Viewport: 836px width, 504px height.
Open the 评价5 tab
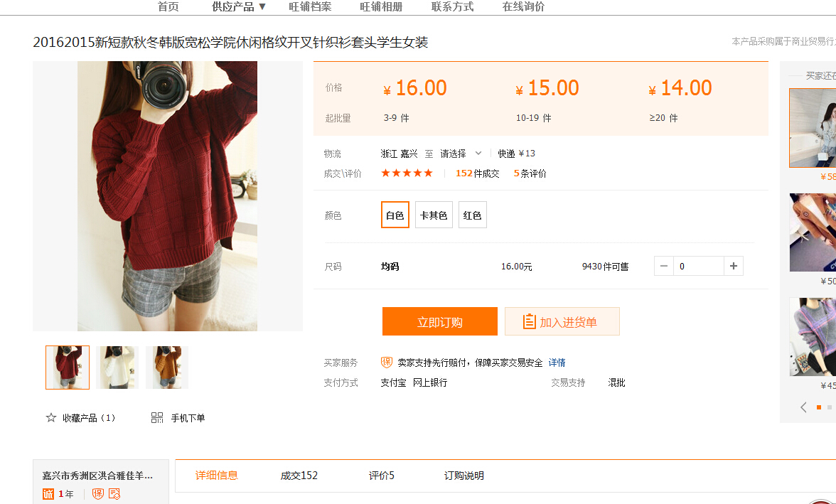[x=382, y=476]
